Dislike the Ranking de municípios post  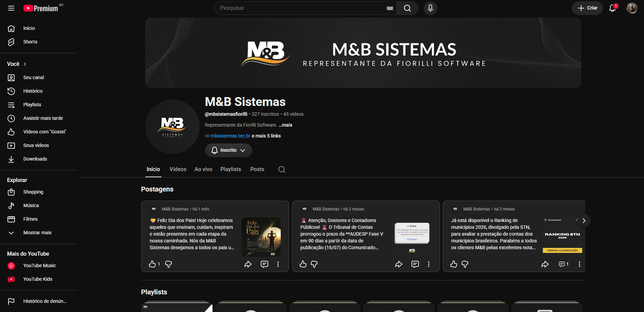pyautogui.click(x=465, y=264)
